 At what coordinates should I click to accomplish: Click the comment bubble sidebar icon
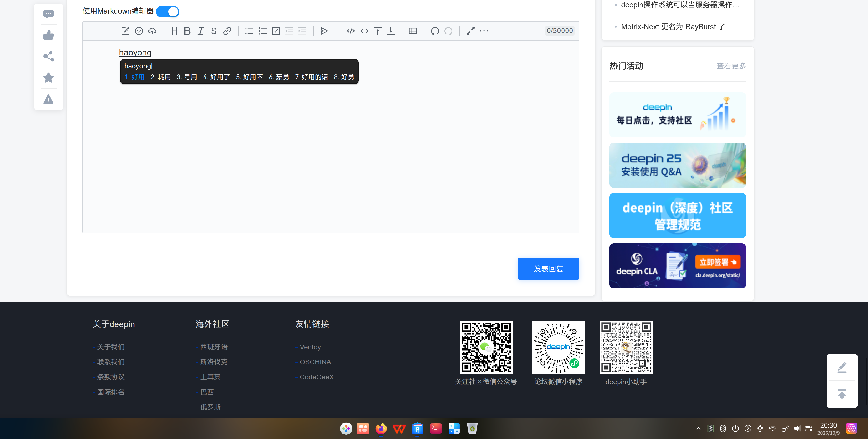click(x=49, y=14)
